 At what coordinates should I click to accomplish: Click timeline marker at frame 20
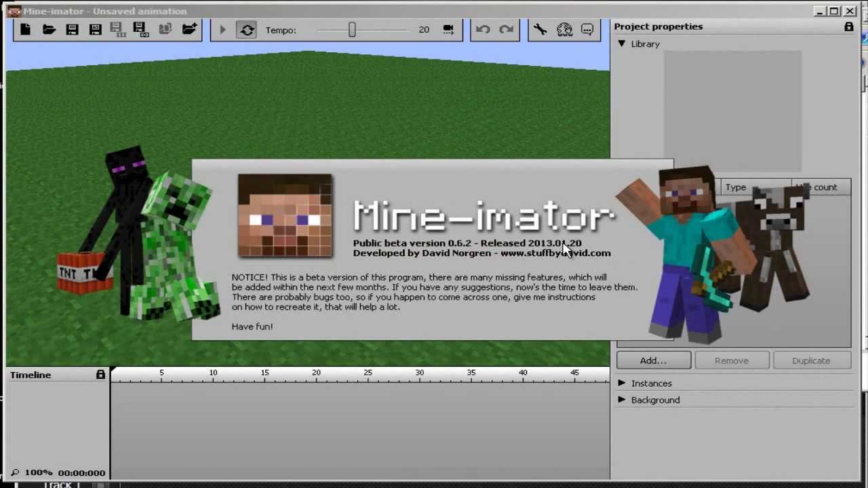pyautogui.click(x=316, y=373)
